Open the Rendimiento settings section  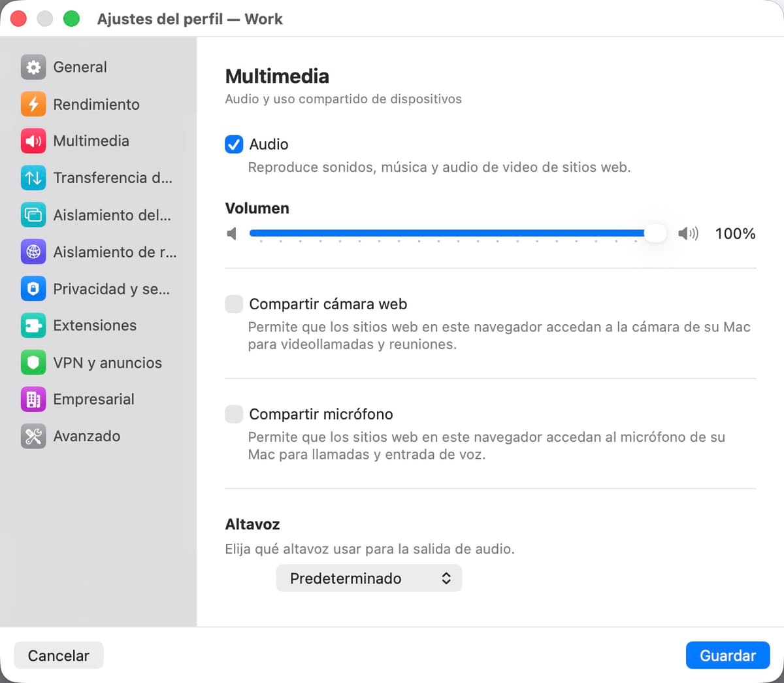tap(99, 104)
